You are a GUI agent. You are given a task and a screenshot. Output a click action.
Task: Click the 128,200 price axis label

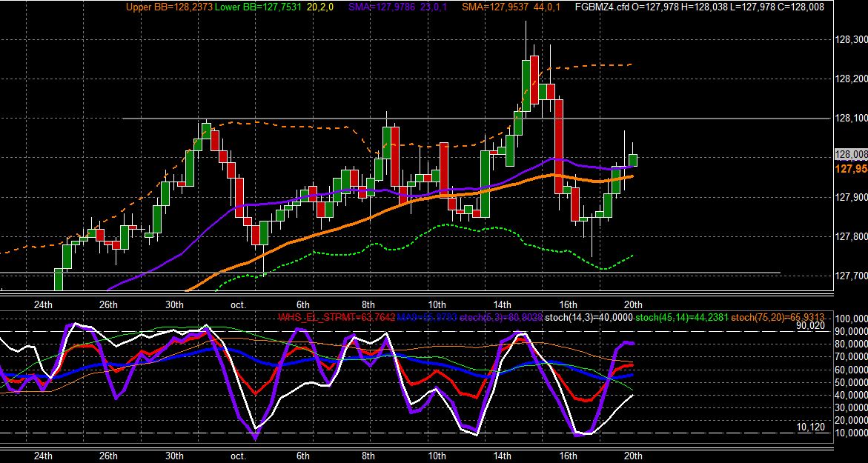click(x=852, y=79)
